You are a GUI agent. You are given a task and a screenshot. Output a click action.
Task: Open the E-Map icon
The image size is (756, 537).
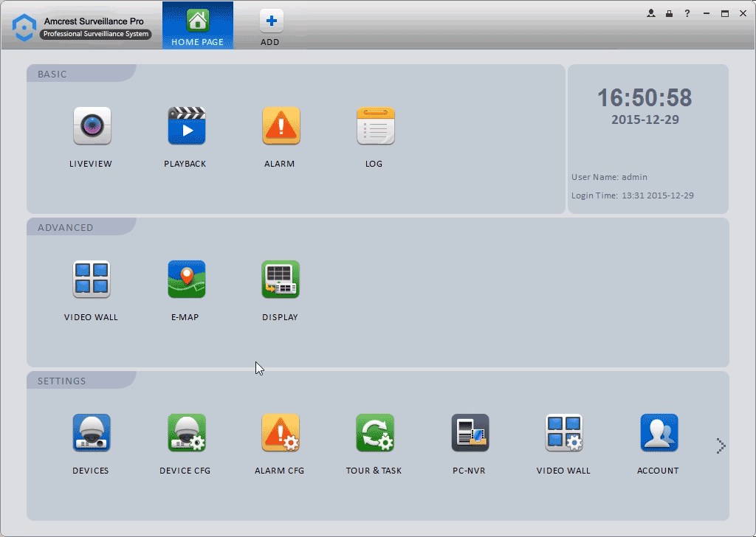tap(187, 280)
